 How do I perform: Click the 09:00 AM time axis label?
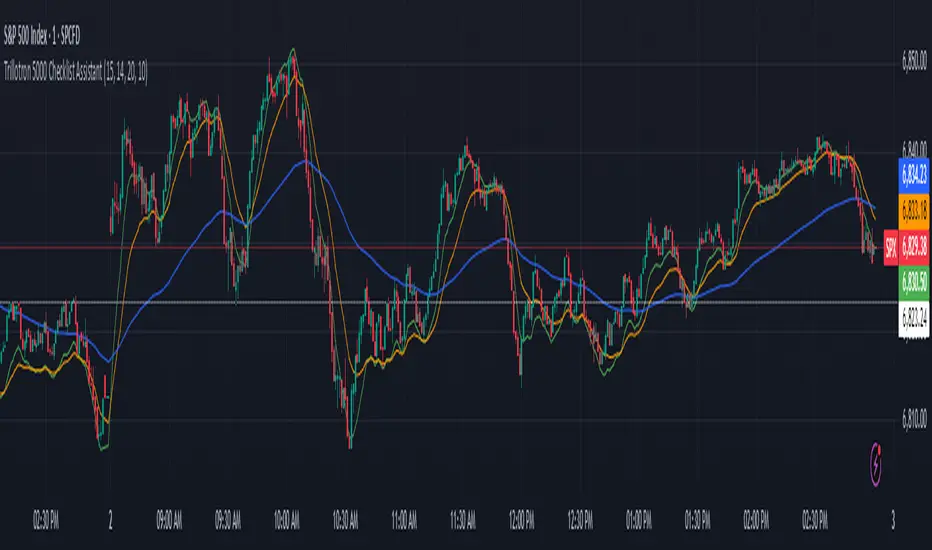(x=169, y=521)
